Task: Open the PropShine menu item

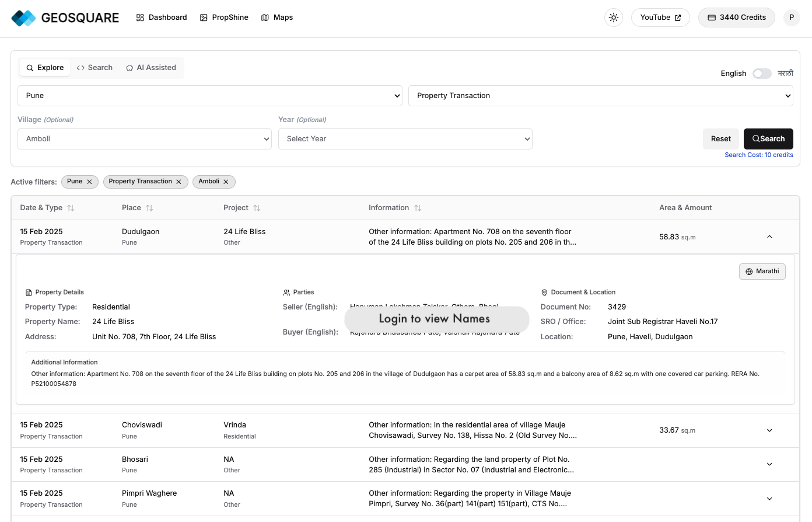Action: (x=224, y=18)
